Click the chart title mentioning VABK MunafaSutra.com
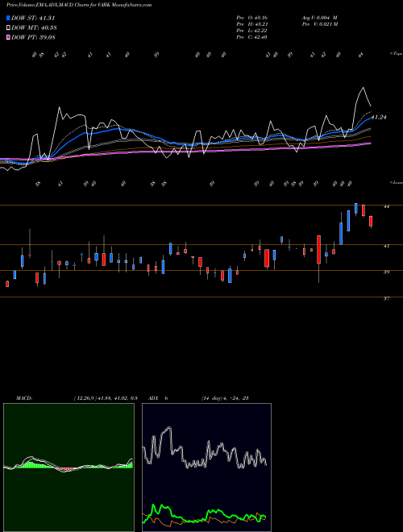The width and height of the screenshot is (403, 532). tap(79, 5)
